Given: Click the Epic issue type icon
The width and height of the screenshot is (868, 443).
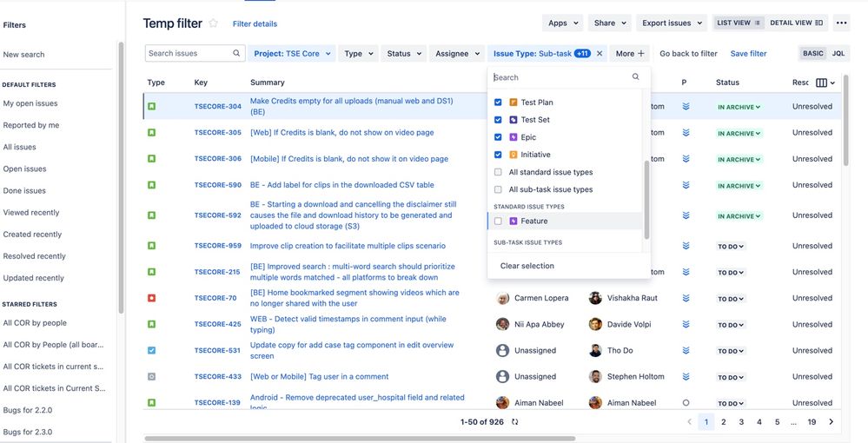Looking at the screenshot, I should click(514, 137).
